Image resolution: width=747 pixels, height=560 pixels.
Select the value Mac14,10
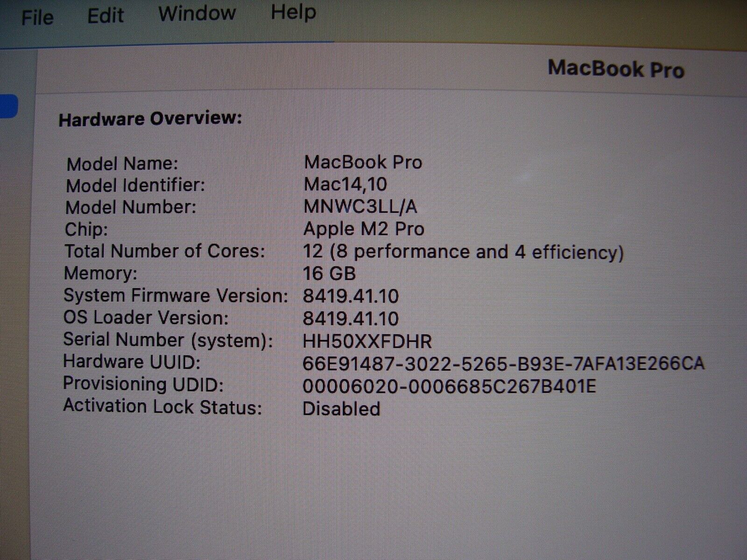click(345, 184)
